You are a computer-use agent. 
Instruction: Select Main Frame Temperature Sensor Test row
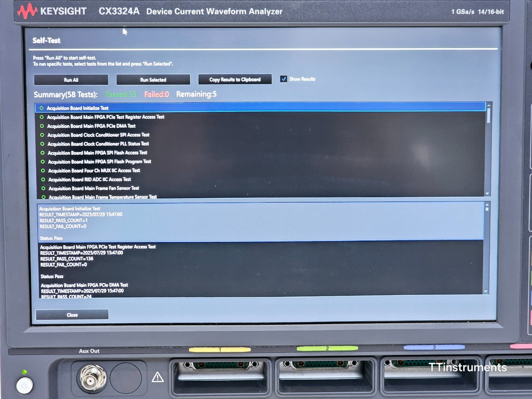(103, 197)
